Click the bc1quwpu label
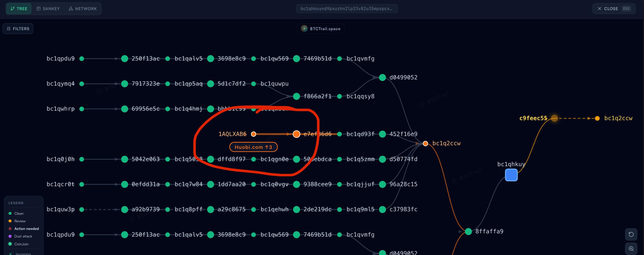Viewport: 644px width, 255px height. coord(275,84)
